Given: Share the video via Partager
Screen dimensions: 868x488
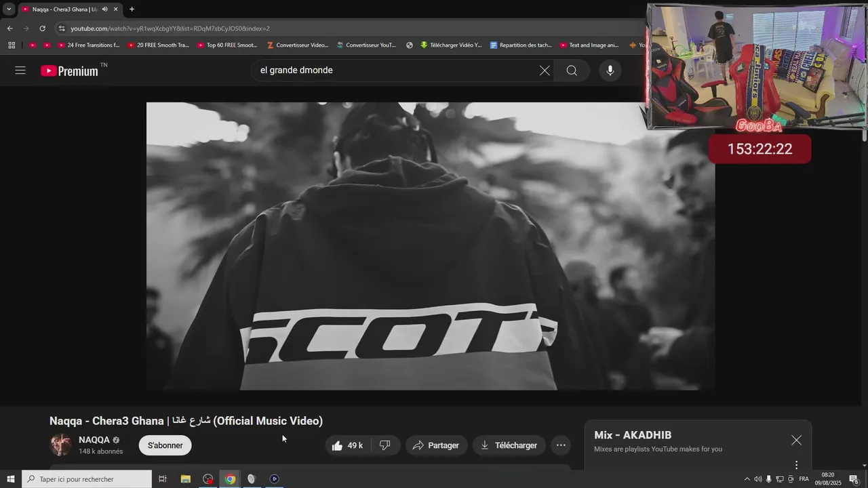Looking at the screenshot, I should [436, 445].
